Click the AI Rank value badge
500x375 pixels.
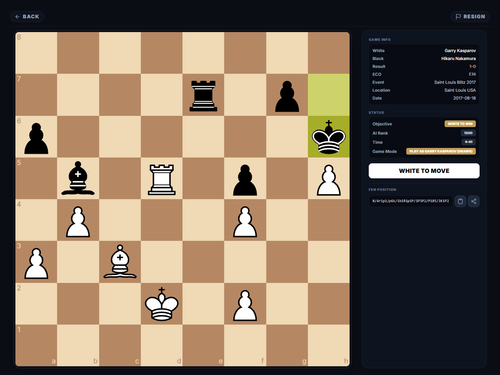coord(468,133)
